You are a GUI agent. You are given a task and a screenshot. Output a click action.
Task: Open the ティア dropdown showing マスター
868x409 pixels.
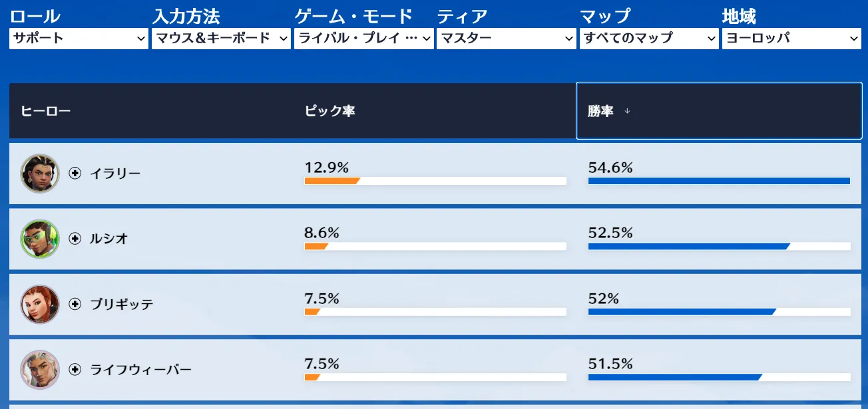point(506,38)
